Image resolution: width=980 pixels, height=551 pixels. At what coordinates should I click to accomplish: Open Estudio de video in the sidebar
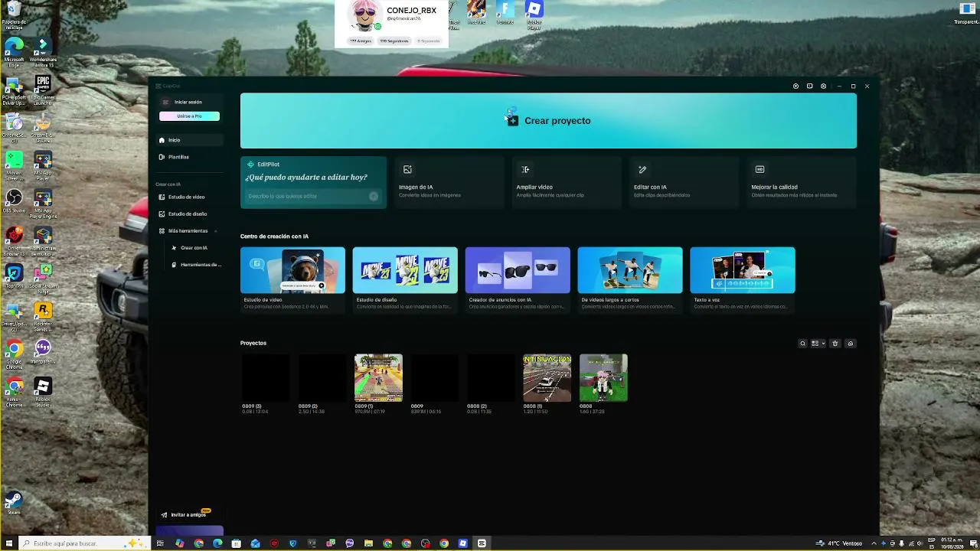tap(190, 197)
